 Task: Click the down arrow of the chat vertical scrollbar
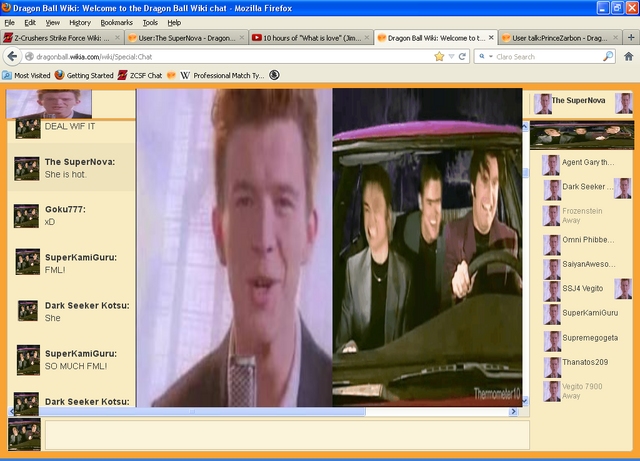(525, 401)
